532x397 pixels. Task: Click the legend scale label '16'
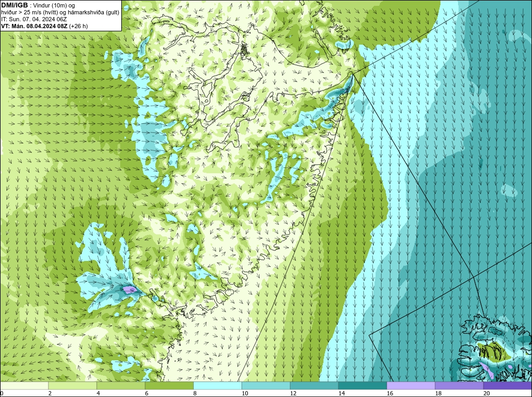[x=390, y=393]
